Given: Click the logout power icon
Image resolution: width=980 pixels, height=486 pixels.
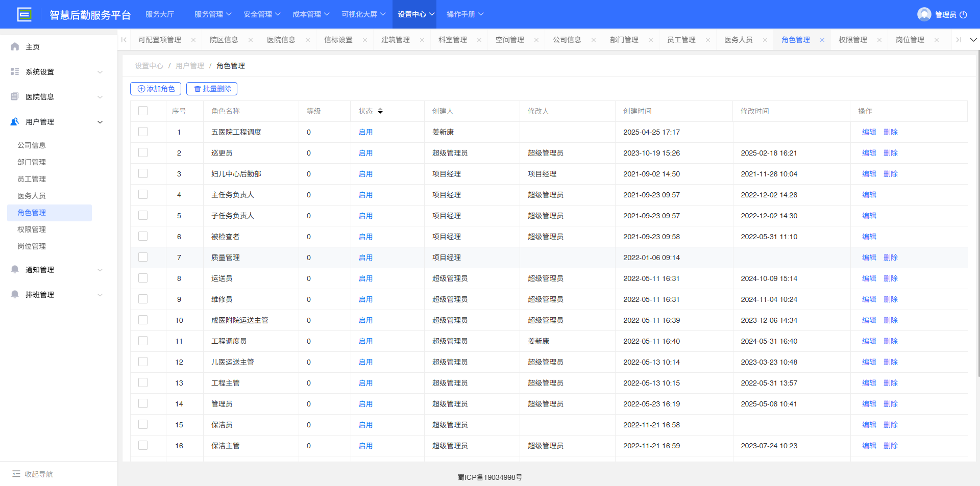Looking at the screenshot, I should pos(963,14).
